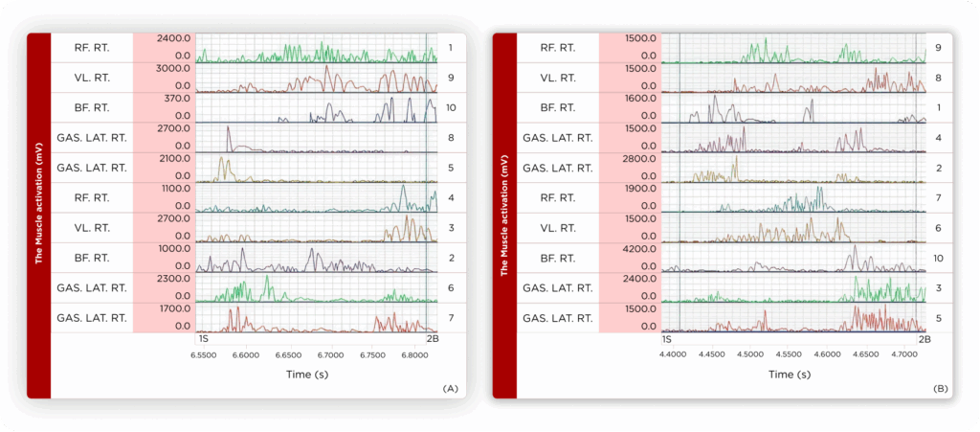This screenshot has width=980, height=432.
Task: Click the 1S marker in panel A
Action: [x=203, y=339]
